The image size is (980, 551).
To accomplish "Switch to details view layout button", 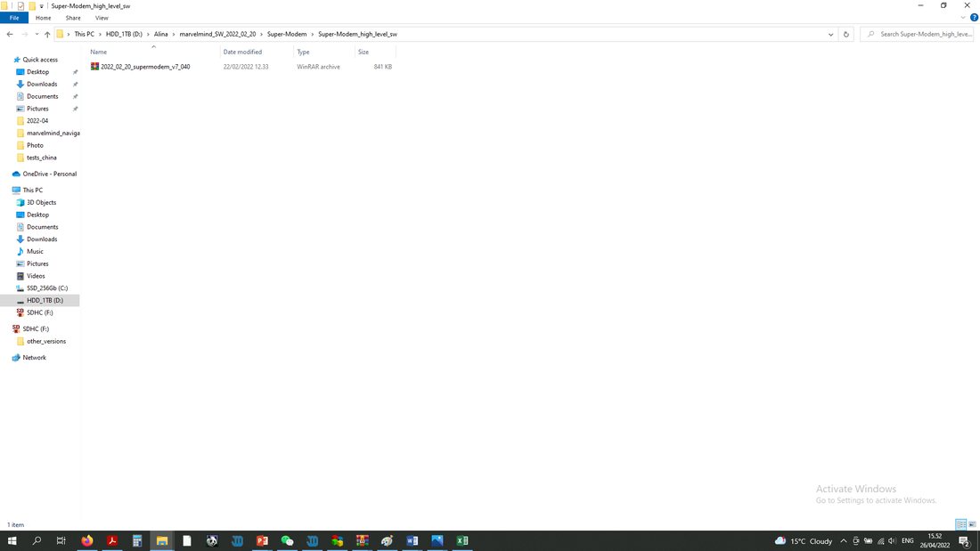I will tap(960, 525).
